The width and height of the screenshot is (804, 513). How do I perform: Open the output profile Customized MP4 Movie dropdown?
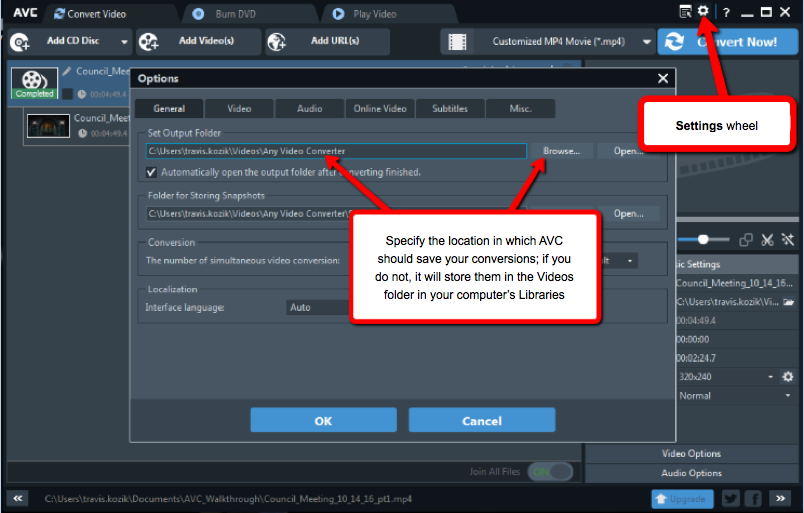pos(548,42)
